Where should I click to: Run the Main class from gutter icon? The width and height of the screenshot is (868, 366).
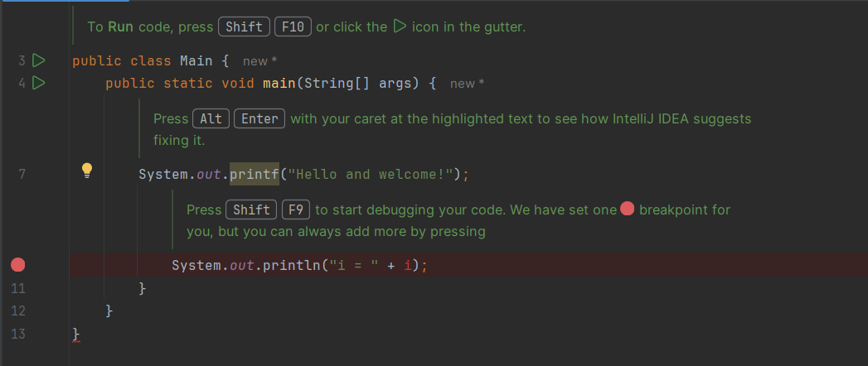coord(38,60)
